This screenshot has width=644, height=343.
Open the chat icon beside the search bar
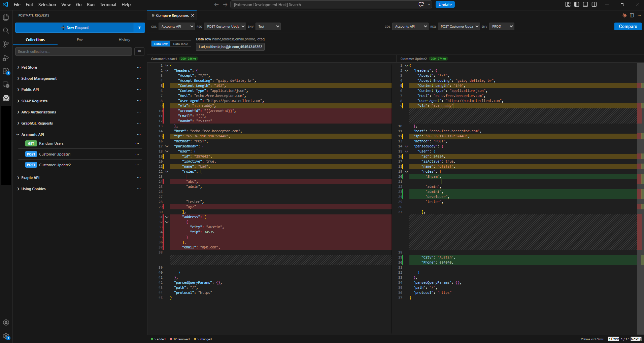pyautogui.click(x=421, y=4)
